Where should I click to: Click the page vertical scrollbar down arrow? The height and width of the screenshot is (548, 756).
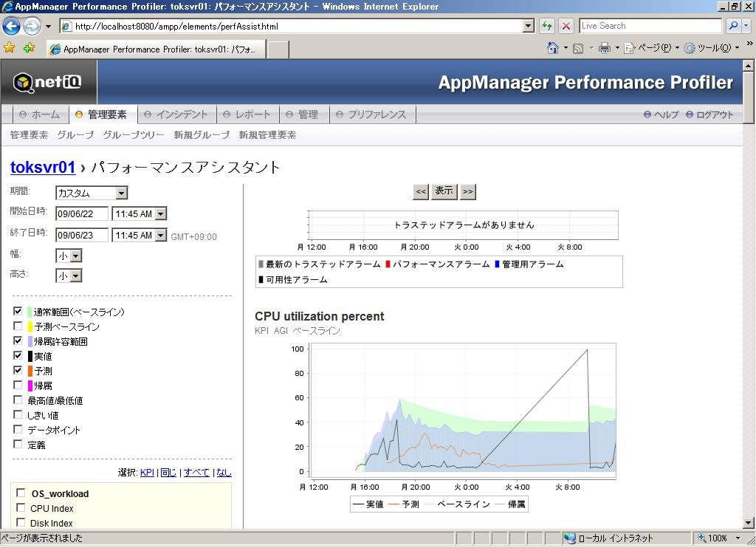pos(749,522)
